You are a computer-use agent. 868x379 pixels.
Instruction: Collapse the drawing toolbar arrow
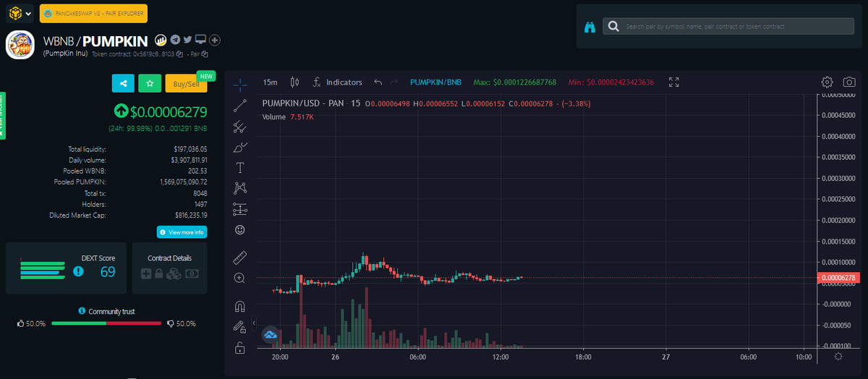[254, 323]
